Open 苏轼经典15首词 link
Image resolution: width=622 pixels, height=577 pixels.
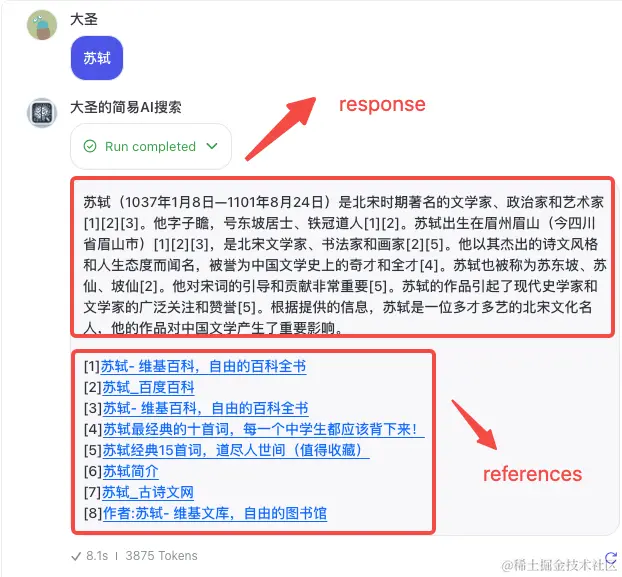coord(236,450)
